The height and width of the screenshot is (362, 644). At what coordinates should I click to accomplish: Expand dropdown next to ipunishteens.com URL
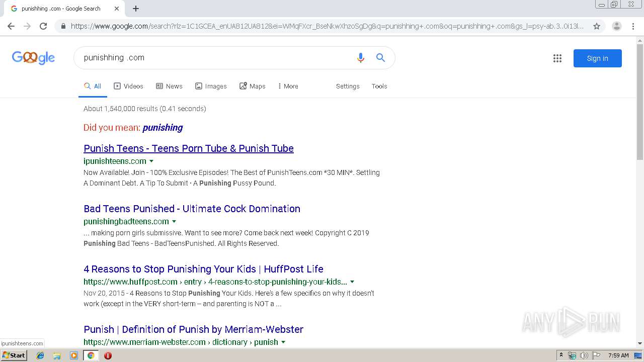coord(151,161)
